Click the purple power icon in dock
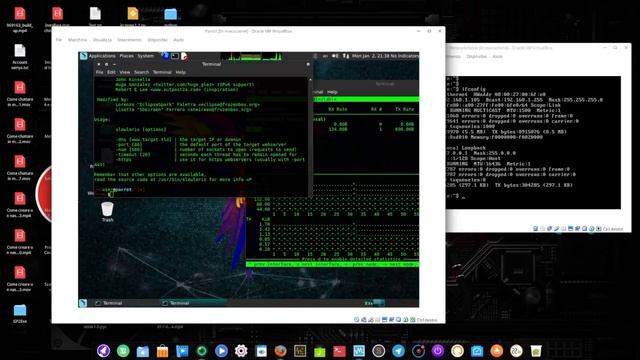Image resolution: width=640 pixels, height=360 pixels. point(438,351)
